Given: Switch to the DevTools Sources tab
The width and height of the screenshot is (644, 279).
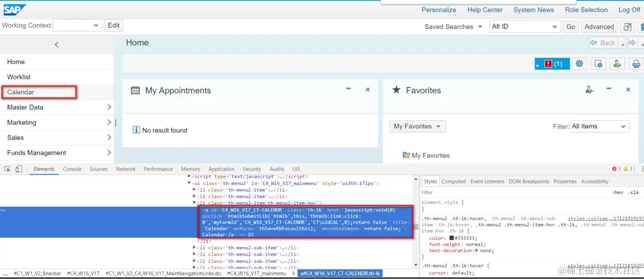Looking at the screenshot, I should [99, 169].
